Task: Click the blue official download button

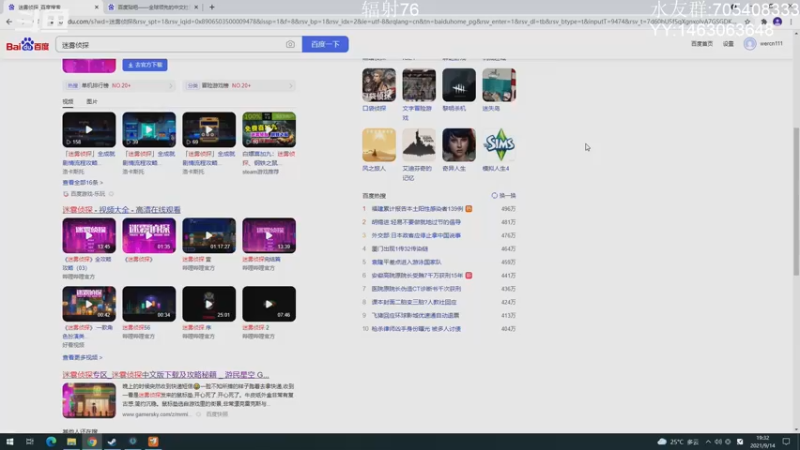Action: point(145,65)
